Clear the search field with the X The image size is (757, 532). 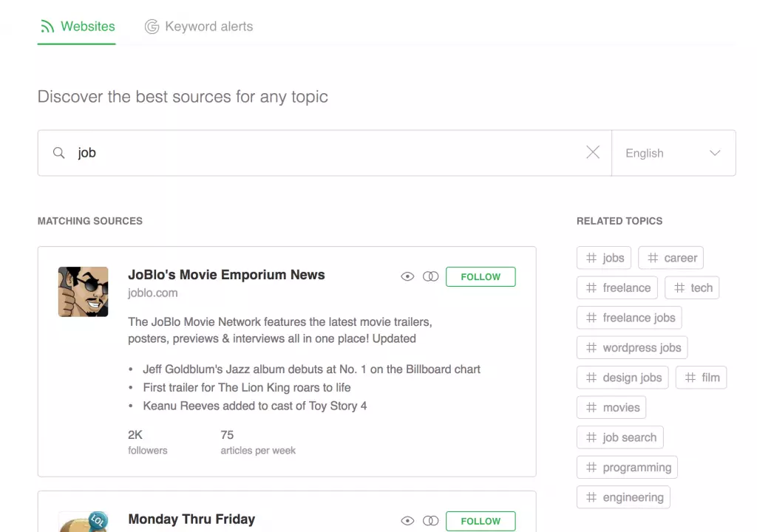[593, 152]
